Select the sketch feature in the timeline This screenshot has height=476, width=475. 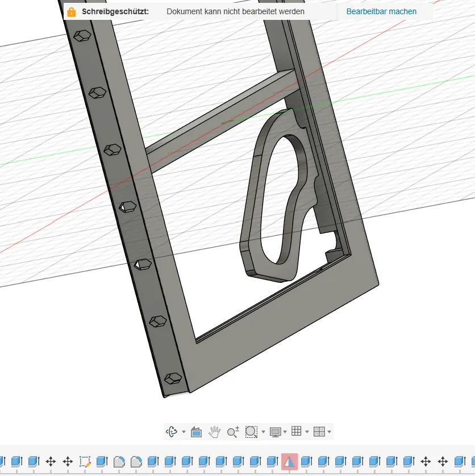click(x=85, y=462)
